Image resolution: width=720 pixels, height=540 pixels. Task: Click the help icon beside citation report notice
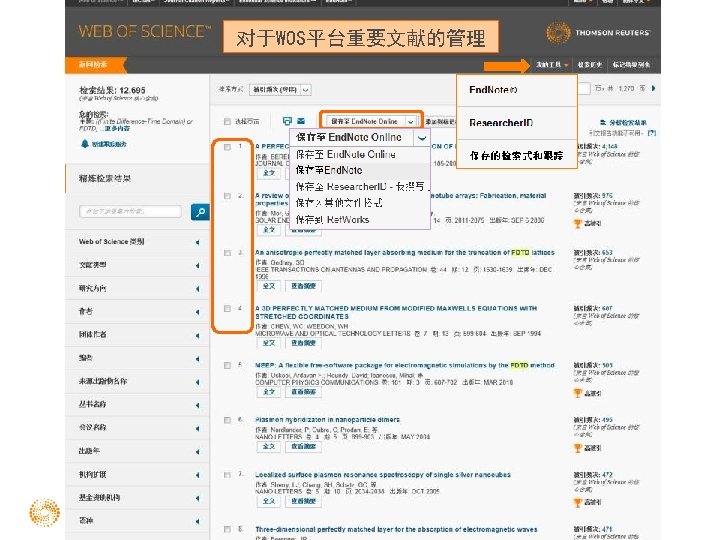[x=652, y=133]
